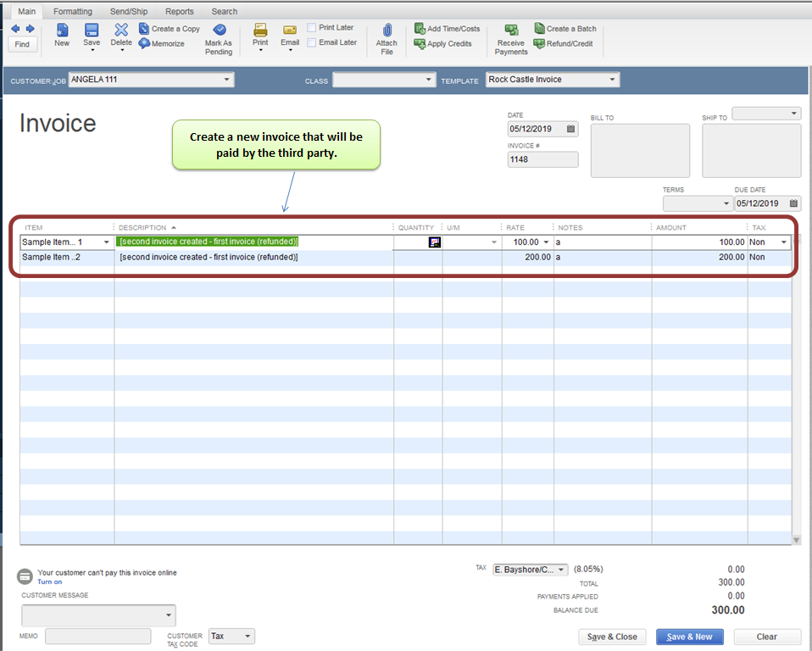Screen dimensions: 812x651
Task: Open the calendar picker for Due Date
Action: click(793, 203)
